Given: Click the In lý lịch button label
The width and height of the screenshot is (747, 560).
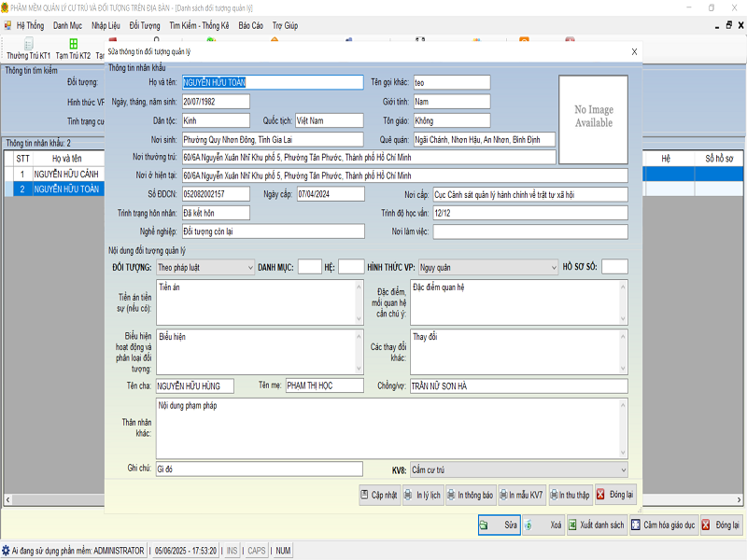Looking at the screenshot, I should coord(429,495).
